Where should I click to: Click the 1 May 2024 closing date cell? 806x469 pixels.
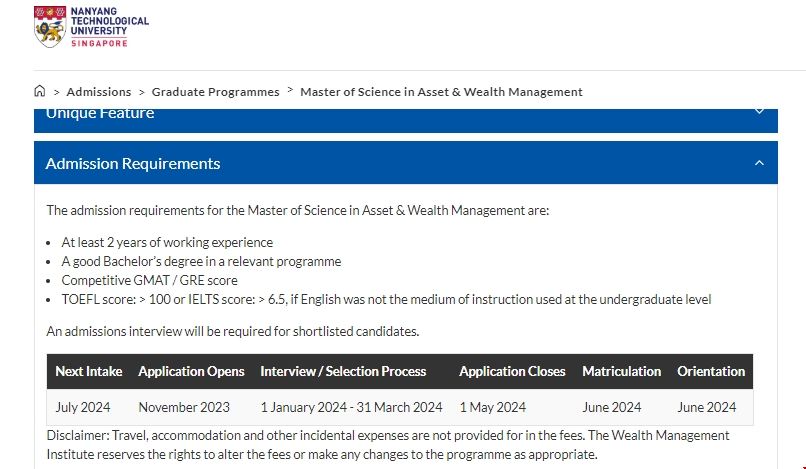492,407
